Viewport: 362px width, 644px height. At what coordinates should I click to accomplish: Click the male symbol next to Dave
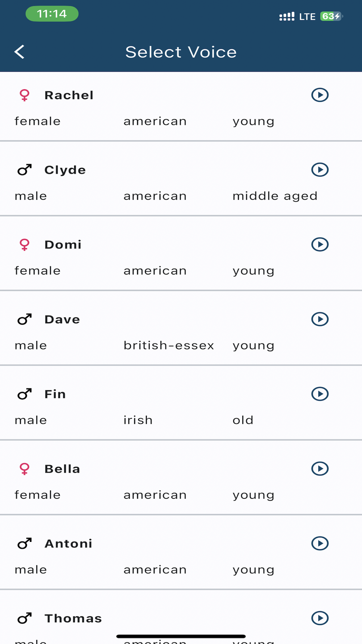click(24, 319)
